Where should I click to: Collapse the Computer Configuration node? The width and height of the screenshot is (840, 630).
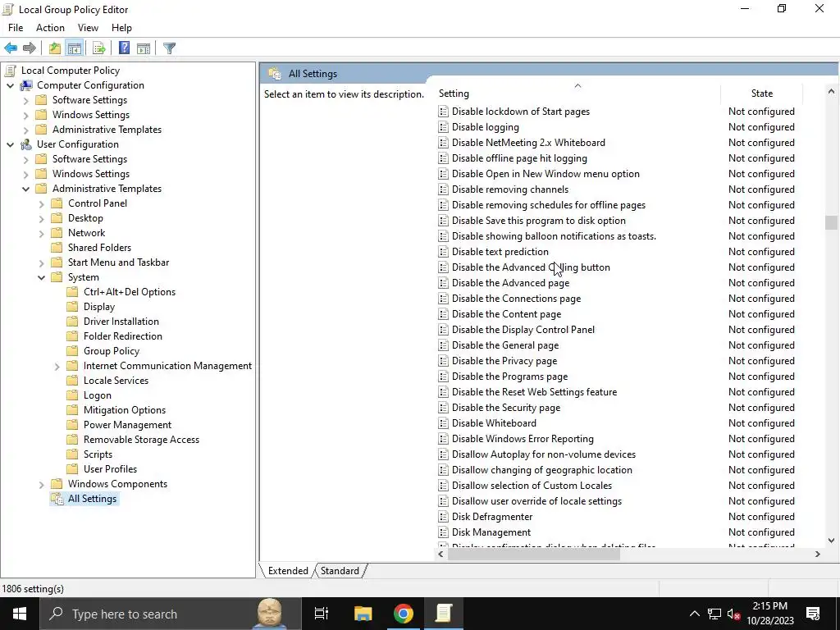coord(10,85)
